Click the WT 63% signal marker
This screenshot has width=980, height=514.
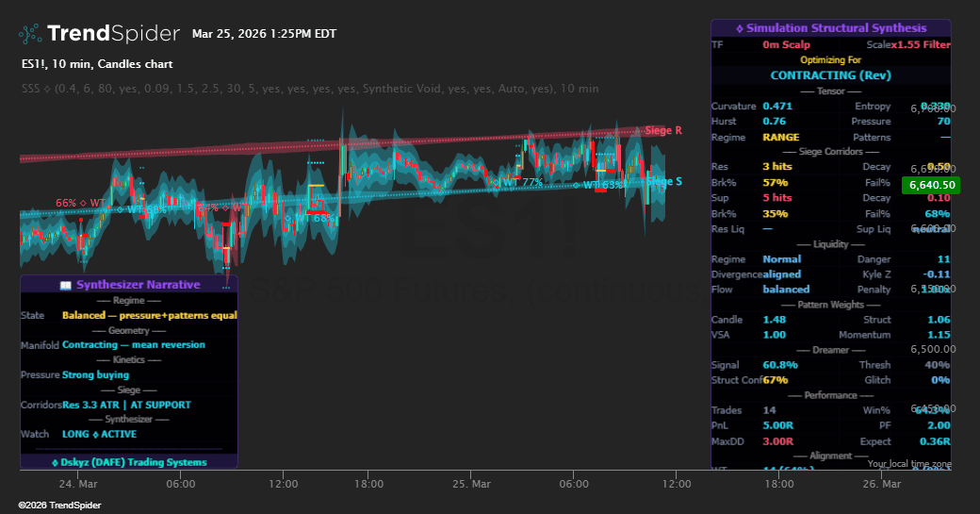(x=598, y=185)
